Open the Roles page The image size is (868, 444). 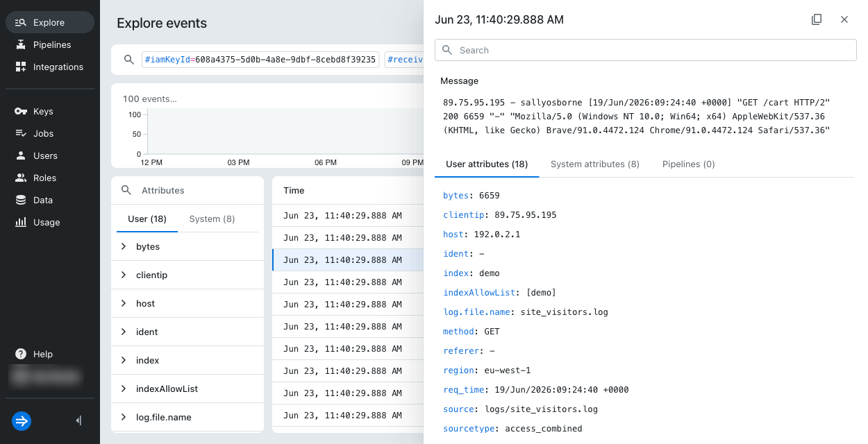pos(50,178)
